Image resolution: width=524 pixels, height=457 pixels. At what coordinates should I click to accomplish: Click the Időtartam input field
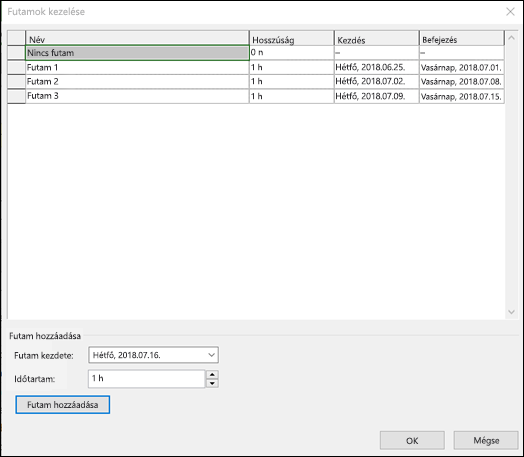[x=146, y=378]
